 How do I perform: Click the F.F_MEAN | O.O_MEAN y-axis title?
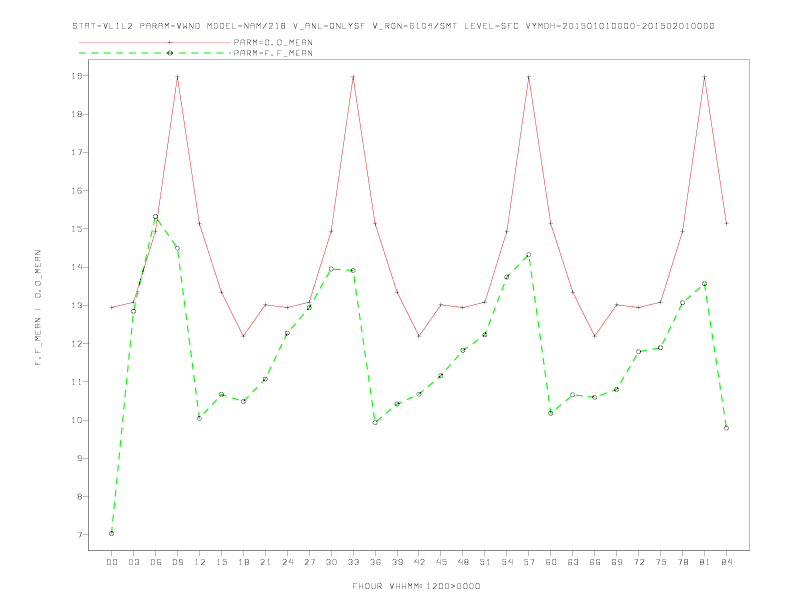click(x=38, y=308)
